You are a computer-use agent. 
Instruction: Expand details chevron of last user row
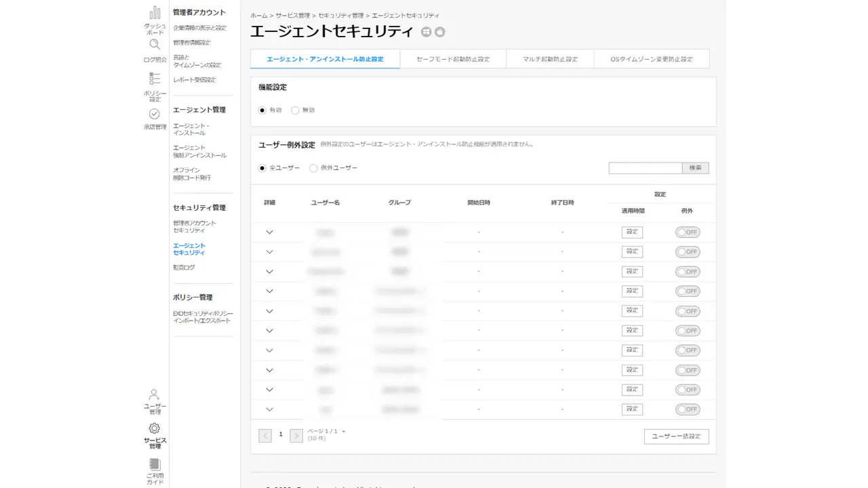pos(269,409)
